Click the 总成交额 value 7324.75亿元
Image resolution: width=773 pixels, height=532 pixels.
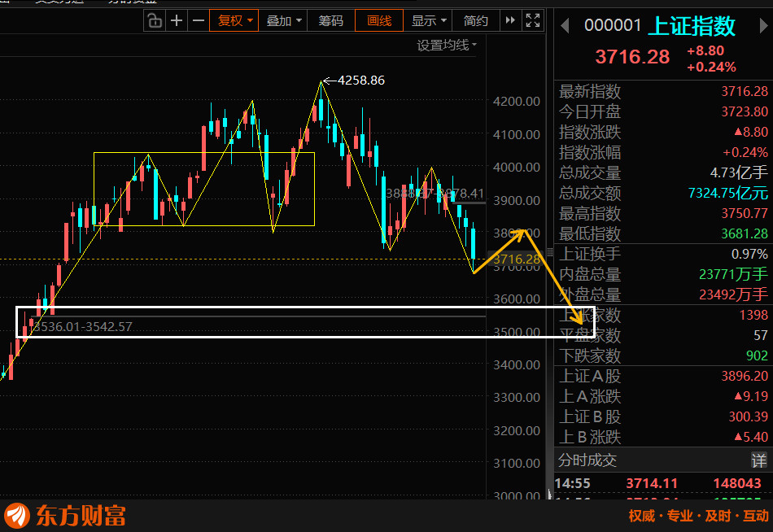pyautogui.click(x=727, y=193)
